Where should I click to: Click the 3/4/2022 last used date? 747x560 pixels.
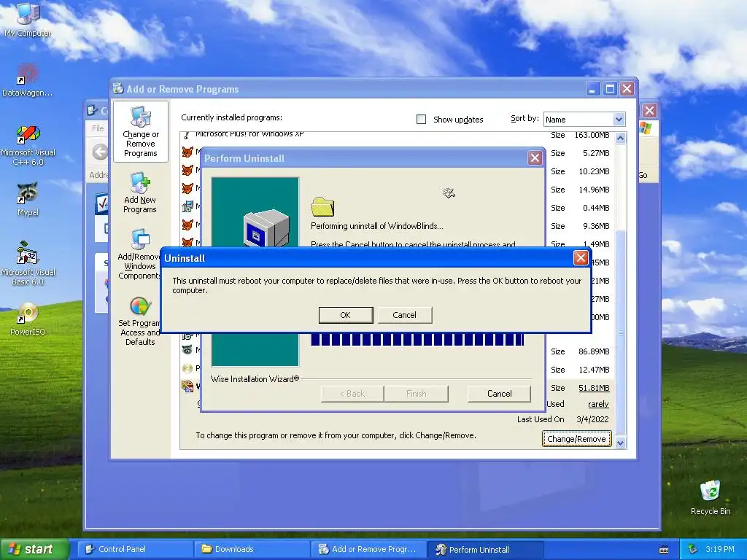tap(592, 419)
